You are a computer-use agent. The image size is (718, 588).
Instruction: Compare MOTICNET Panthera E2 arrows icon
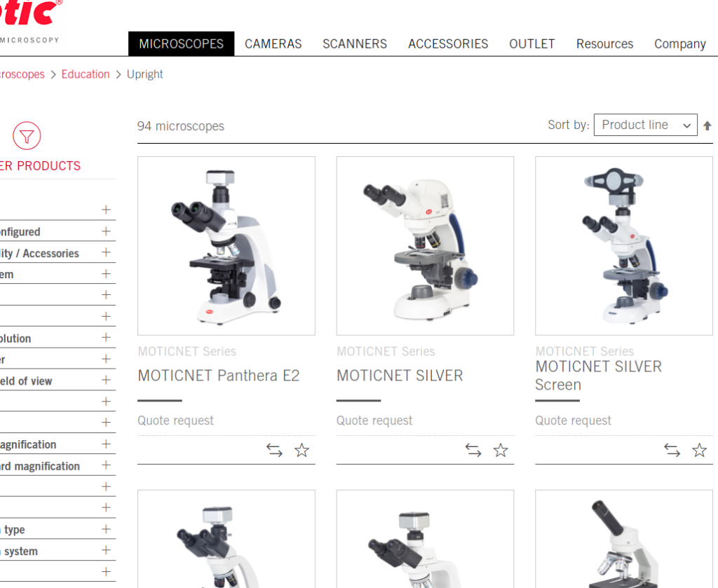(x=274, y=450)
